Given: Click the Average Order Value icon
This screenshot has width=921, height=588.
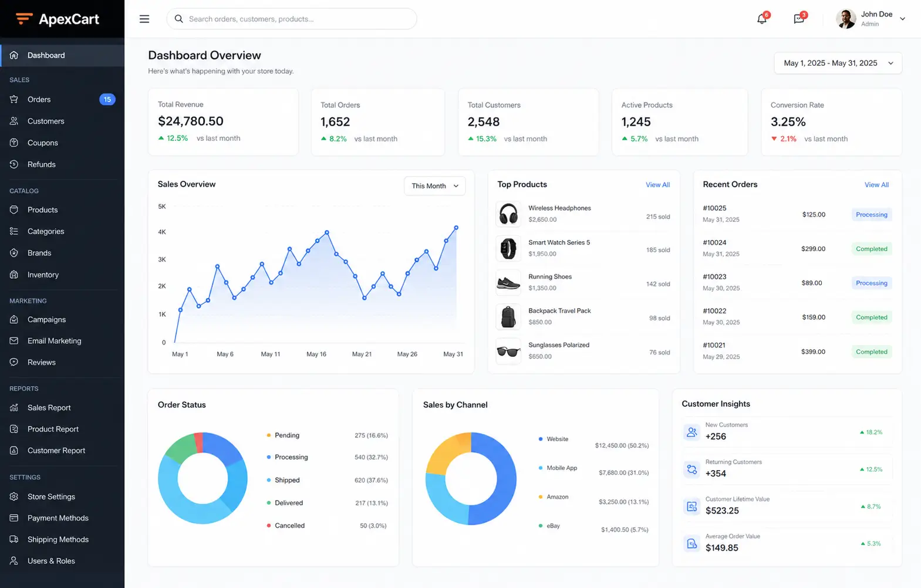Looking at the screenshot, I should [x=691, y=543].
